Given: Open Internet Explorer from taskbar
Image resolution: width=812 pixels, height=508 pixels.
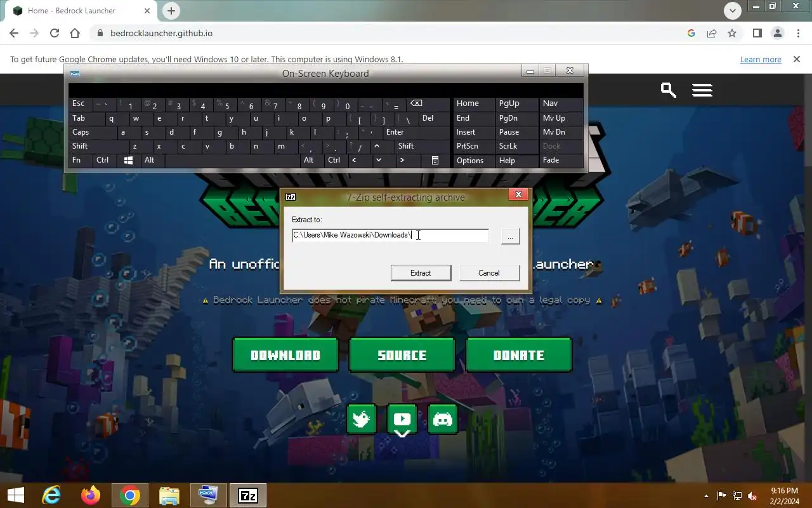Looking at the screenshot, I should [x=51, y=495].
